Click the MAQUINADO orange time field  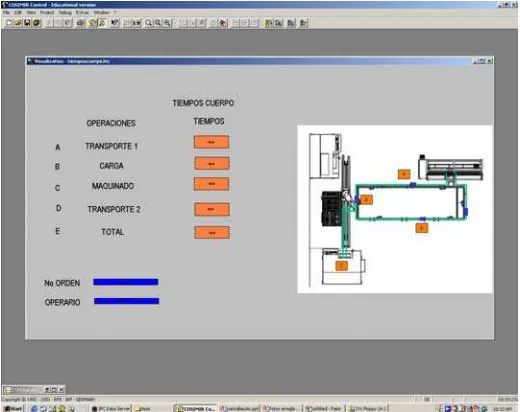pos(212,184)
